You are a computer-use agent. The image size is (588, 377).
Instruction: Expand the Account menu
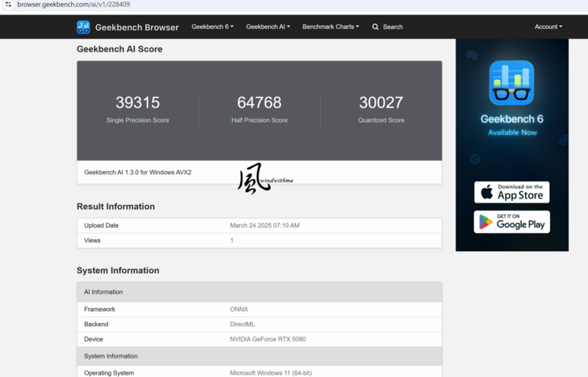[548, 27]
